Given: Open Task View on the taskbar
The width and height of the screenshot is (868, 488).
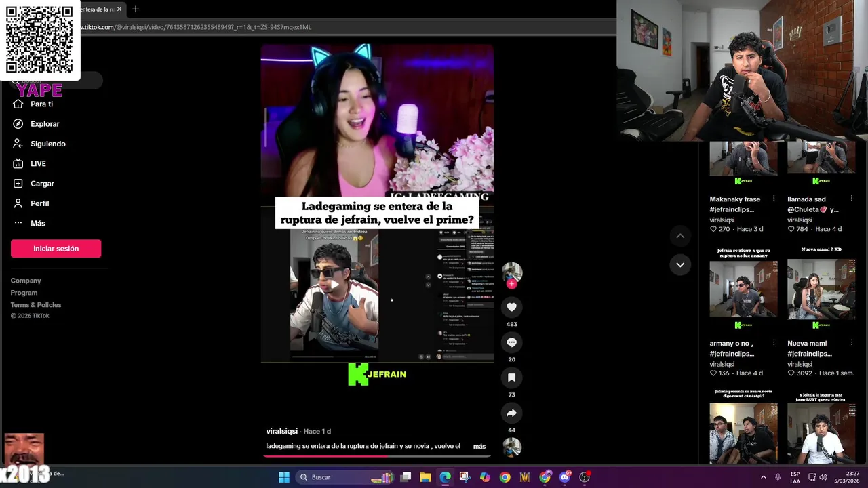Looking at the screenshot, I should [406, 477].
